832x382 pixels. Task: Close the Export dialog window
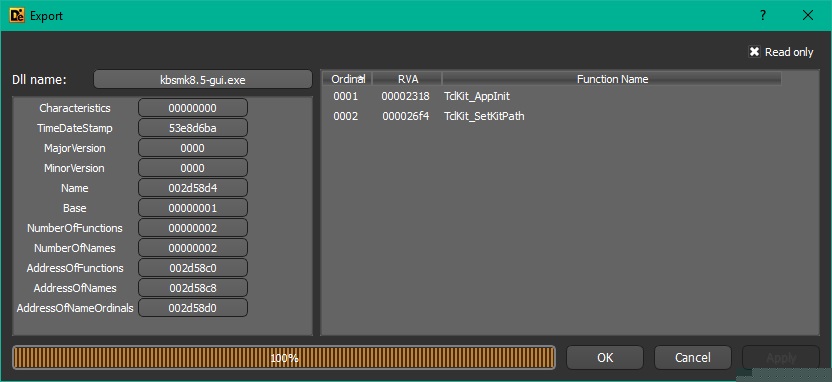point(808,15)
